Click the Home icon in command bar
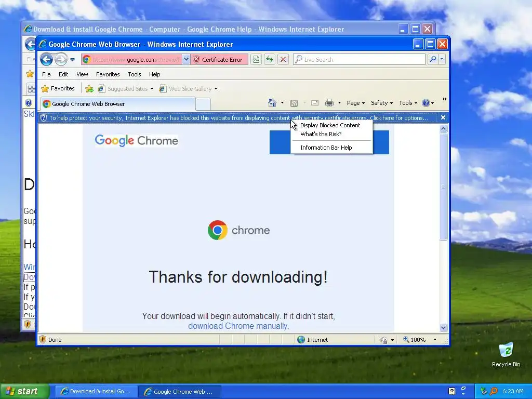 (x=272, y=103)
